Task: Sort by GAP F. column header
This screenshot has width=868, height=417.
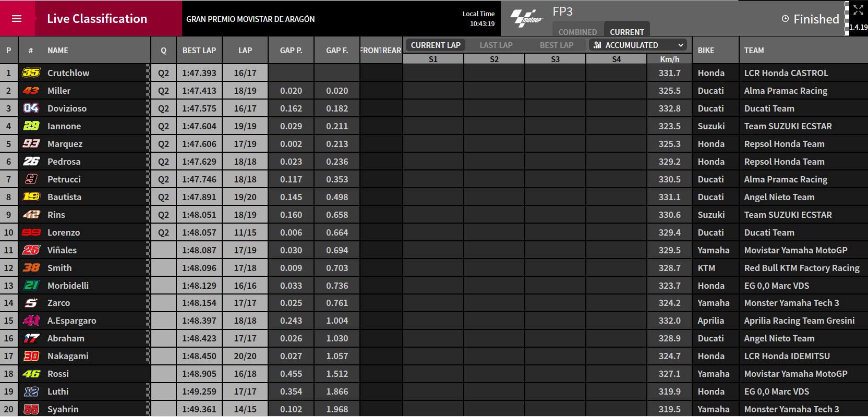Action: click(x=337, y=50)
